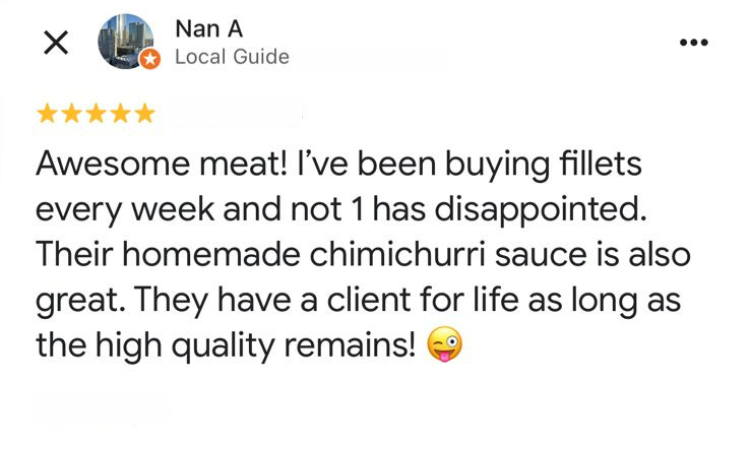Image resolution: width=750 pixels, height=450 pixels.
Task: Open Nan A's profile photo
Action: click(125, 41)
